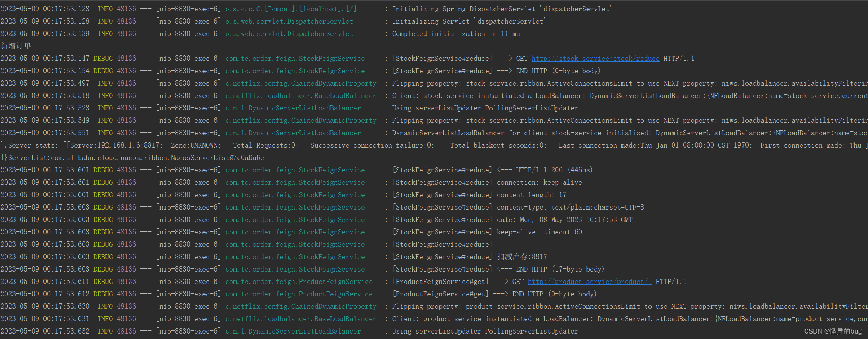The image size is (868, 339).
Task: Click 'connection: keep-alive' header text
Action: pyautogui.click(x=539, y=182)
